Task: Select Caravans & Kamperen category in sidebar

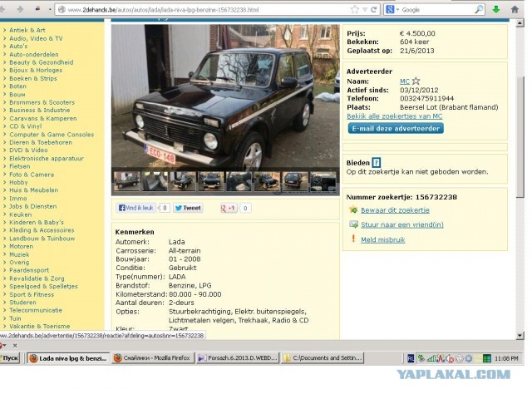Action: 44,117
